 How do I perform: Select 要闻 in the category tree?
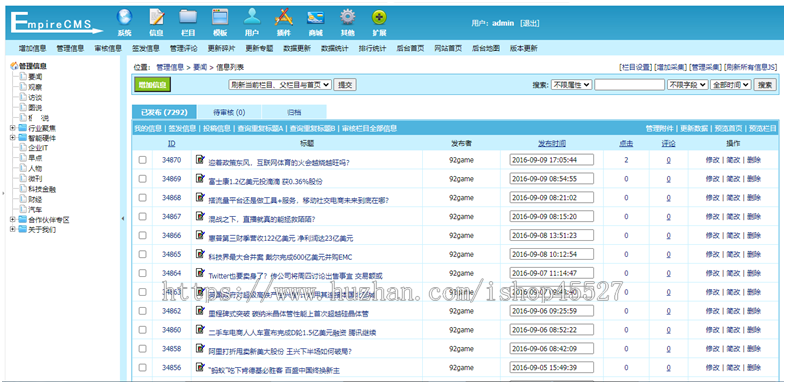(x=35, y=77)
